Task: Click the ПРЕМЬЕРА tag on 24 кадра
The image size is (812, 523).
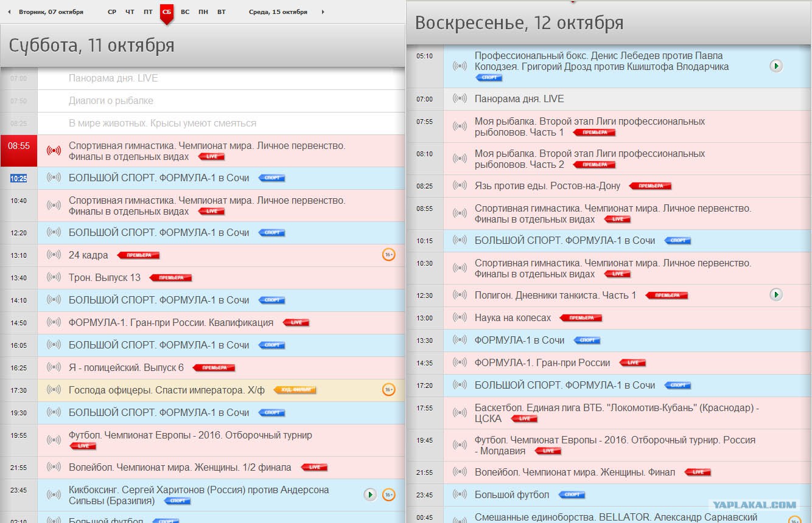Action: tap(138, 255)
